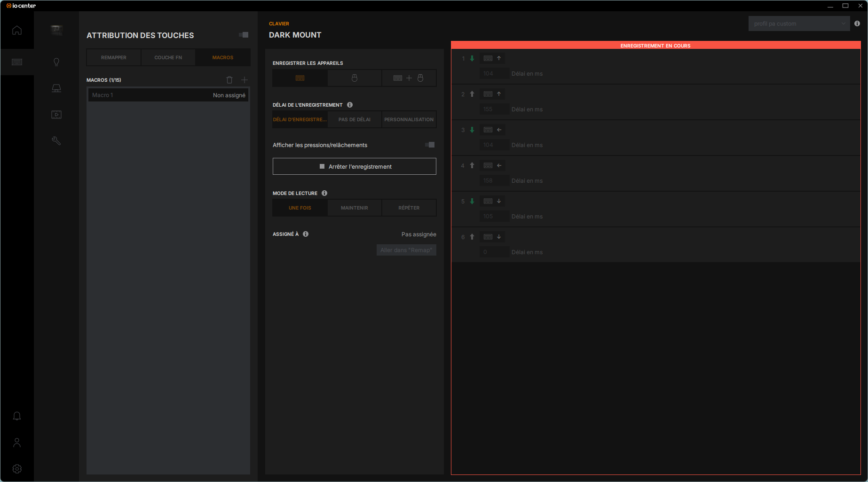Select mouse-only recording device

coord(355,78)
